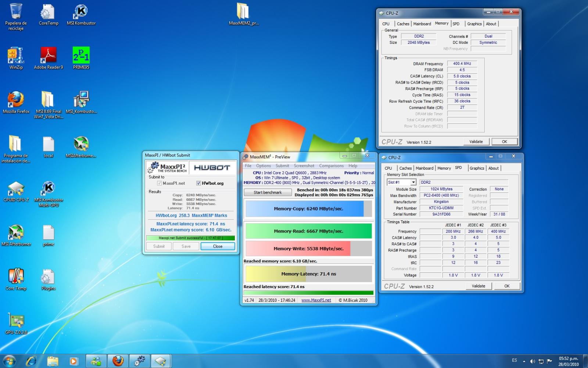Click Validate in the upper CPU-Z window
This screenshot has height=368, width=588.
coord(476,142)
